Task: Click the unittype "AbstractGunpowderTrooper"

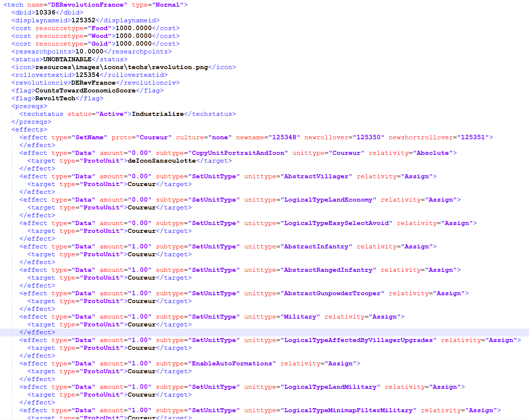Action: pyautogui.click(x=332, y=293)
